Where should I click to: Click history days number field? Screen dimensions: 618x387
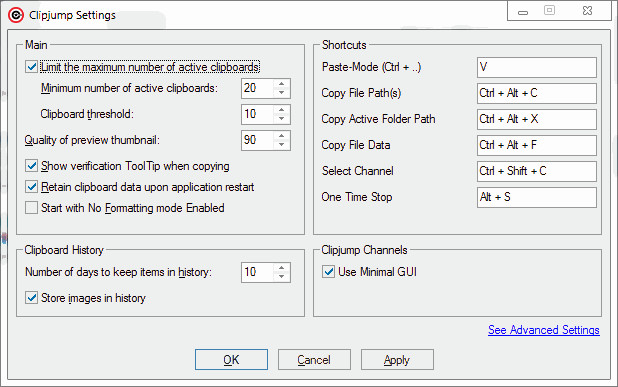[x=257, y=272]
